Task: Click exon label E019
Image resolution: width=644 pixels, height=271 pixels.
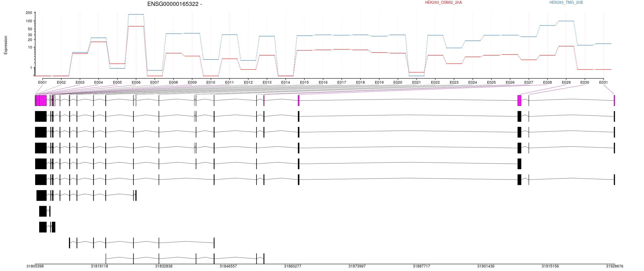Action: (x=379, y=82)
